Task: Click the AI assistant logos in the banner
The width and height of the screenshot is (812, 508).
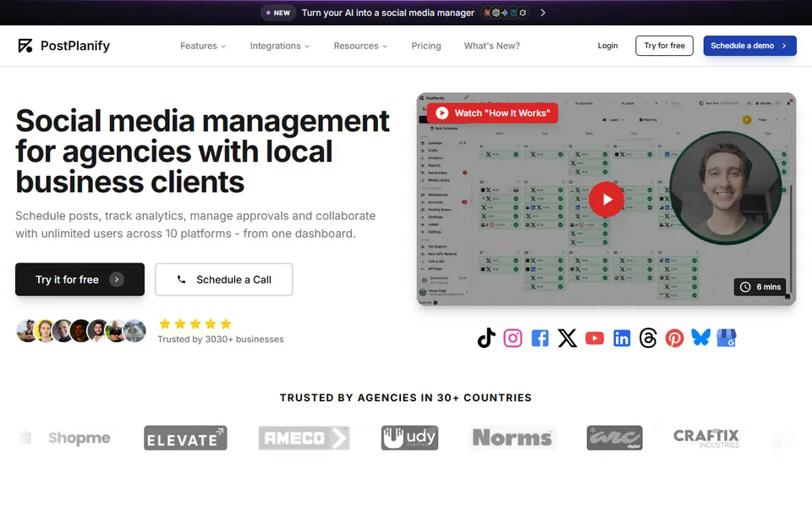Action: [x=506, y=13]
